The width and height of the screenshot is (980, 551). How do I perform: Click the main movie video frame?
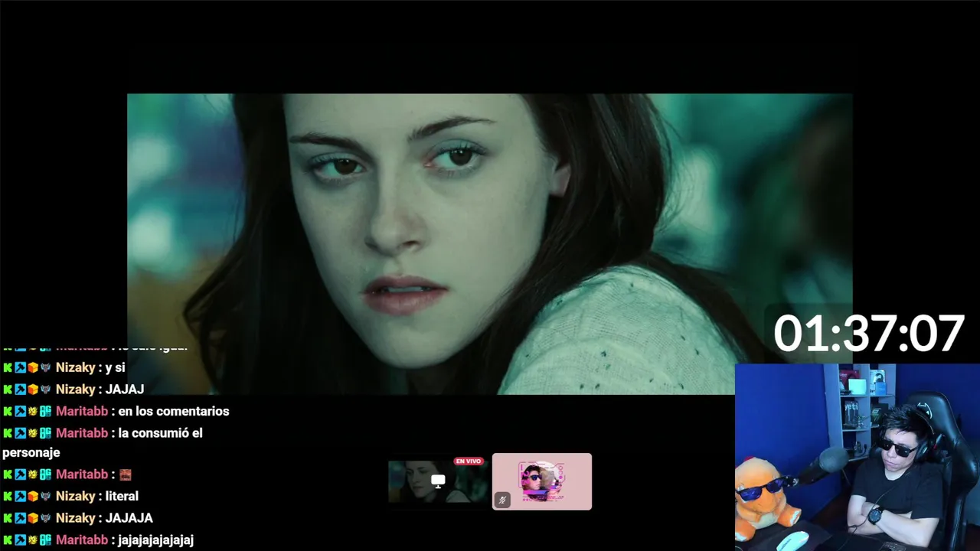click(x=490, y=244)
